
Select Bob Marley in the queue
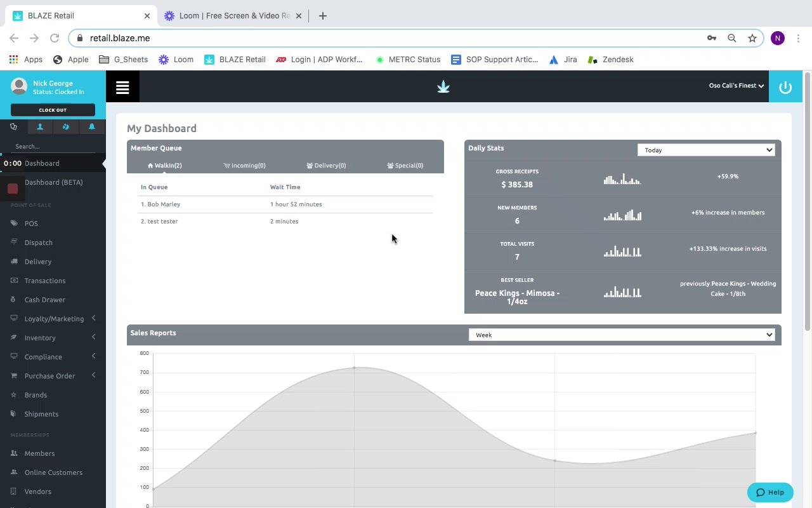point(164,204)
